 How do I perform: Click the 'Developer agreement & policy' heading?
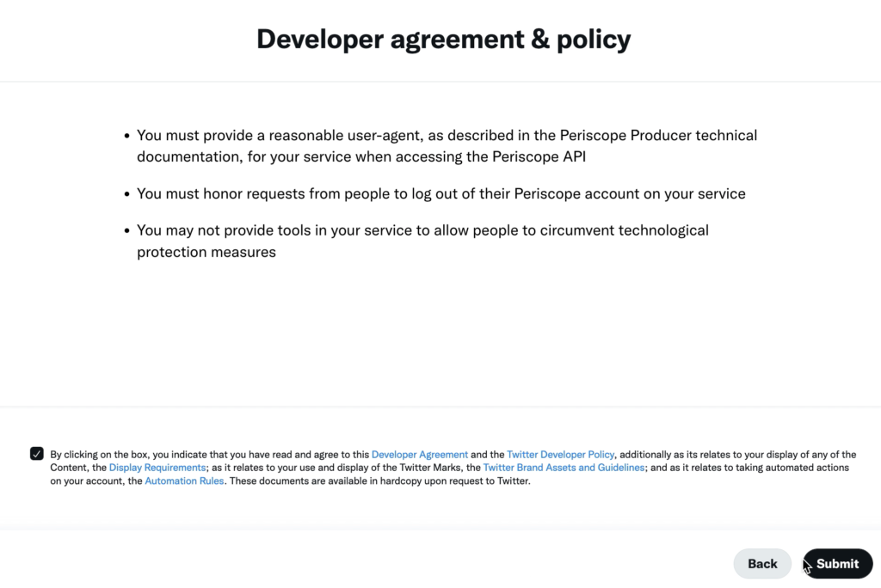click(x=443, y=40)
